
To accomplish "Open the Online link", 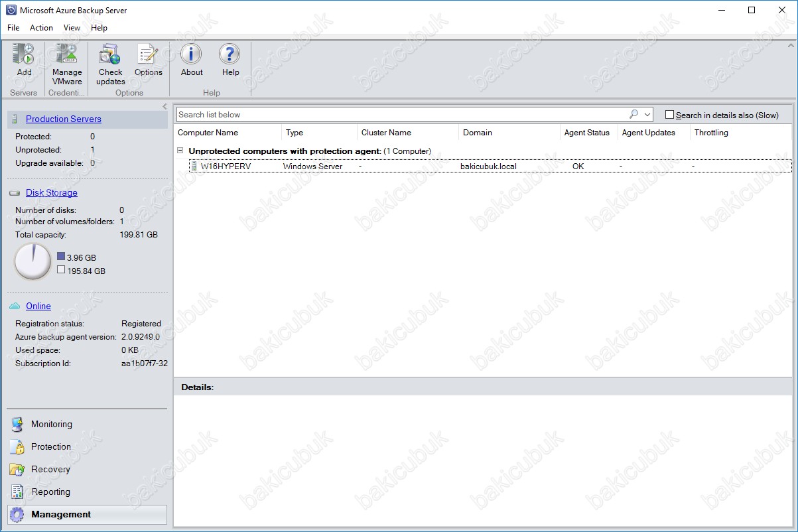I will (x=38, y=306).
